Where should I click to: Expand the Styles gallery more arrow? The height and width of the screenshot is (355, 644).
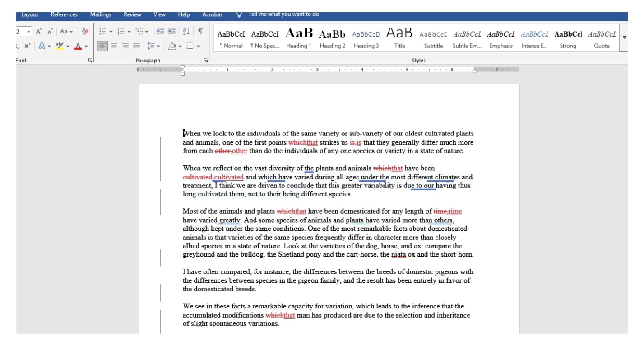625,37
